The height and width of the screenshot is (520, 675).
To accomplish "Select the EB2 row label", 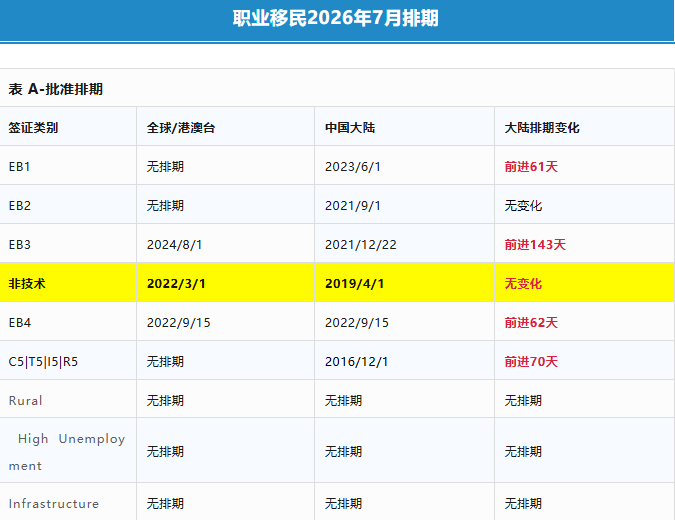I will pos(20,205).
